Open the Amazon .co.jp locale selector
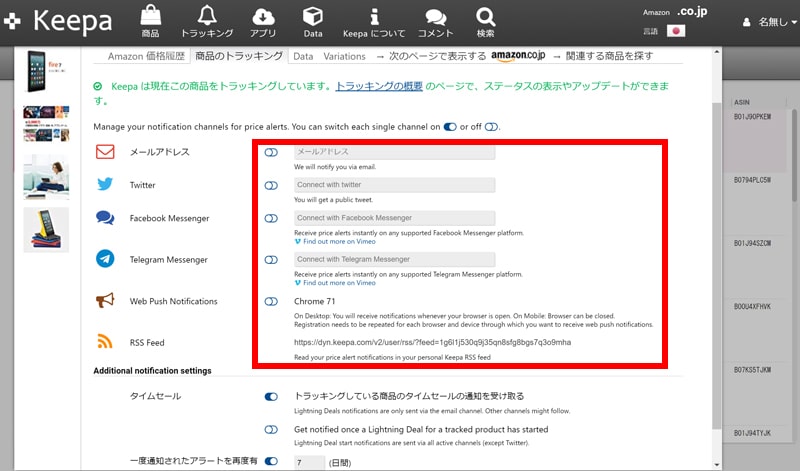 [675, 12]
